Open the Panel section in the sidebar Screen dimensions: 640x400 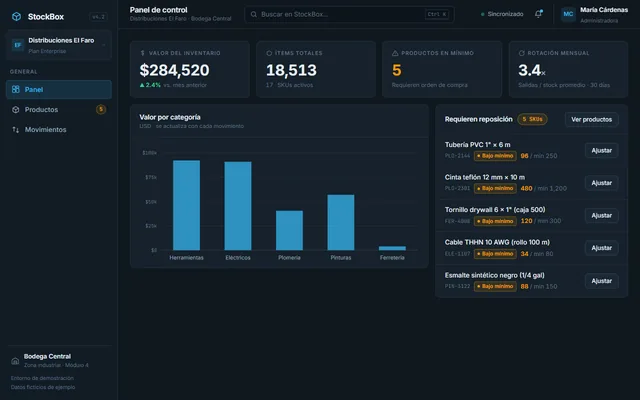(x=59, y=89)
